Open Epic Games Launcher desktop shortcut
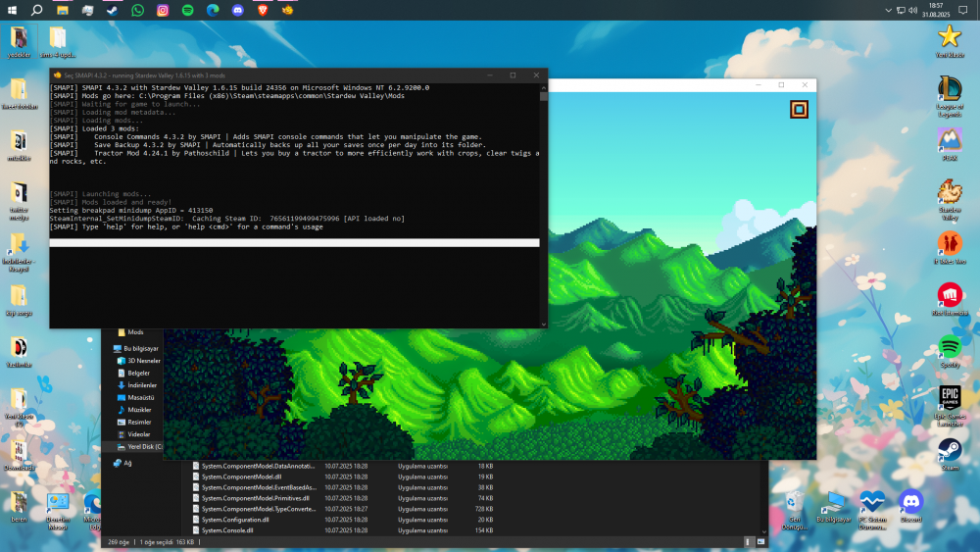This screenshot has height=552, width=980. (950, 406)
